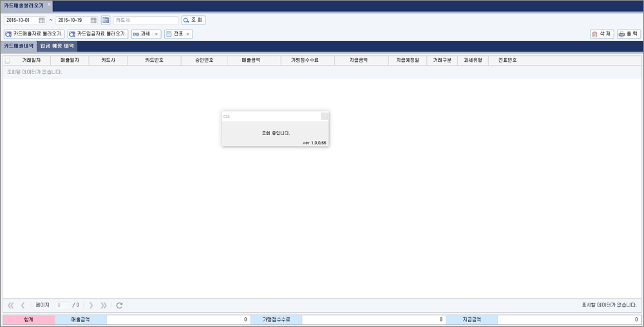Close the csa loading dialog
644x327 pixels.
[x=325, y=116]
